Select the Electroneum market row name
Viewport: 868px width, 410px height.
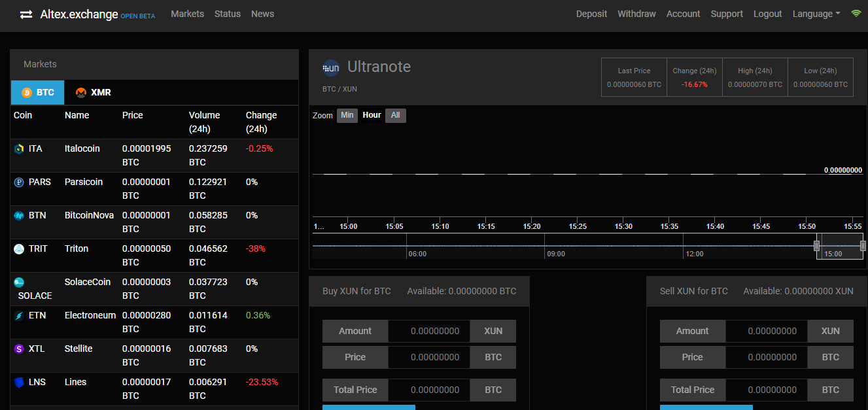click(x=90, y=316)
